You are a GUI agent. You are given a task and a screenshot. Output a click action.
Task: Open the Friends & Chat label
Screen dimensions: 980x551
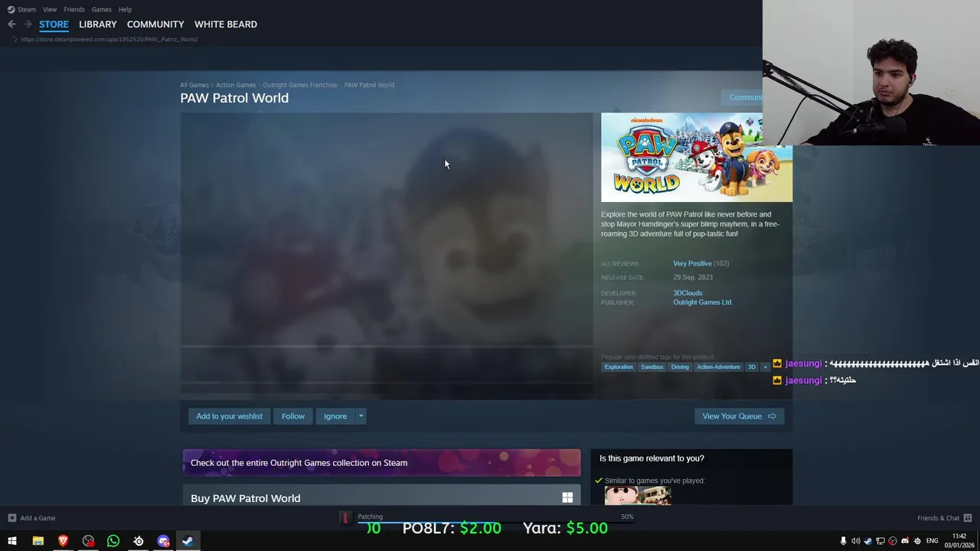[x=938, y=518]
